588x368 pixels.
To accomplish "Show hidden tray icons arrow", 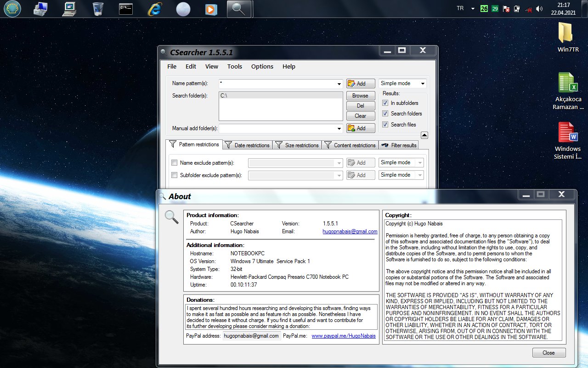I will 473,8.
